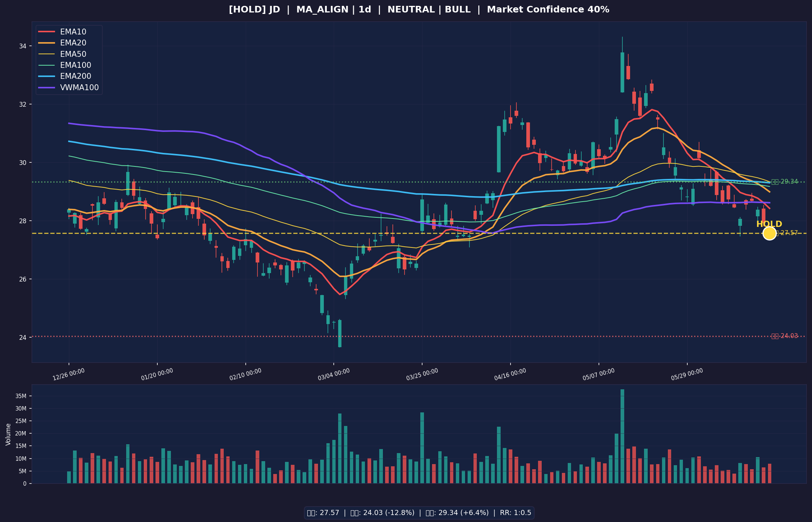Click the 15M volume axis label
The image size is (812, 522).
coord(21,446)
